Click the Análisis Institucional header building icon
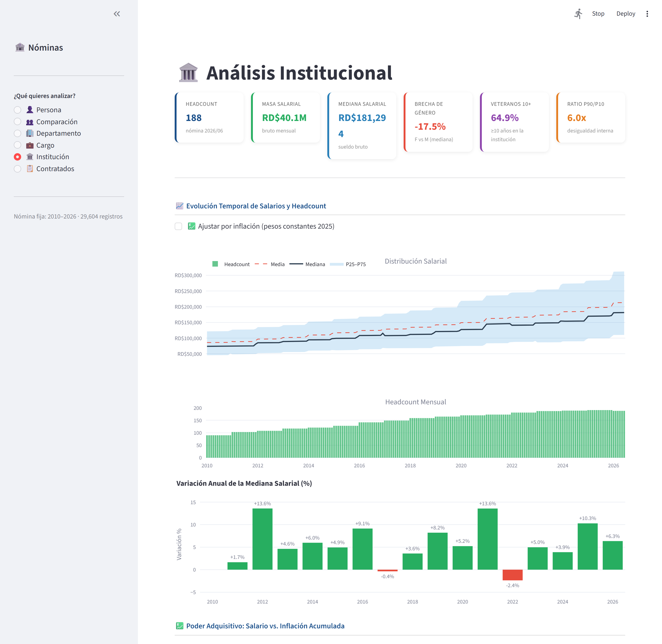662x644 pixels. (188, 73)
